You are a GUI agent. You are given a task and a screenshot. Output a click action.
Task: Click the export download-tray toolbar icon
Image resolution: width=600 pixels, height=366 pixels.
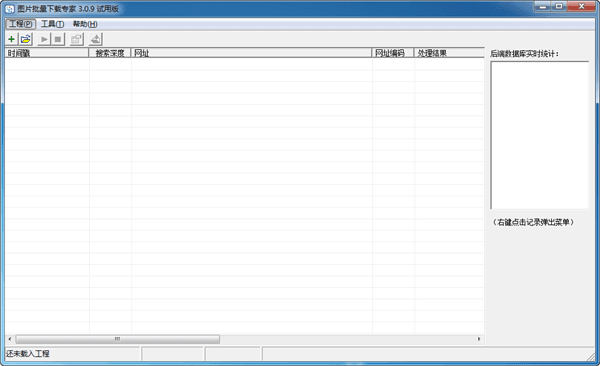pos(95,39)
